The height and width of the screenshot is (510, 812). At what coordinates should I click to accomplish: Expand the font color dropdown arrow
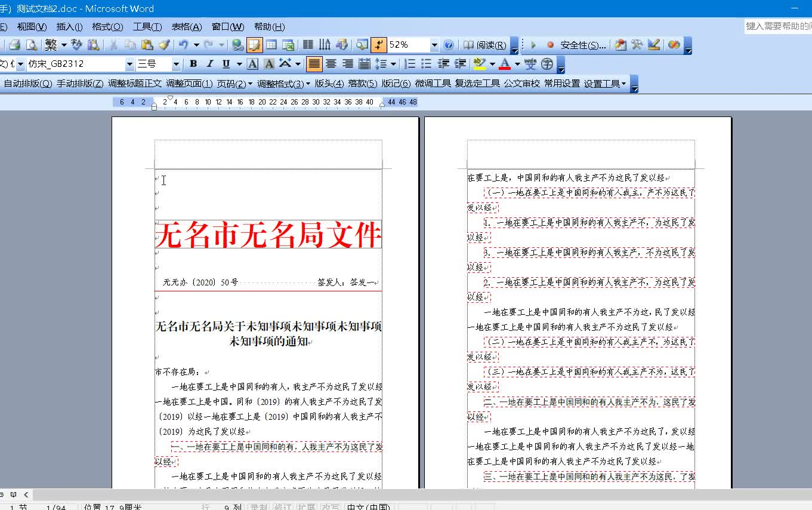[517, 64]
